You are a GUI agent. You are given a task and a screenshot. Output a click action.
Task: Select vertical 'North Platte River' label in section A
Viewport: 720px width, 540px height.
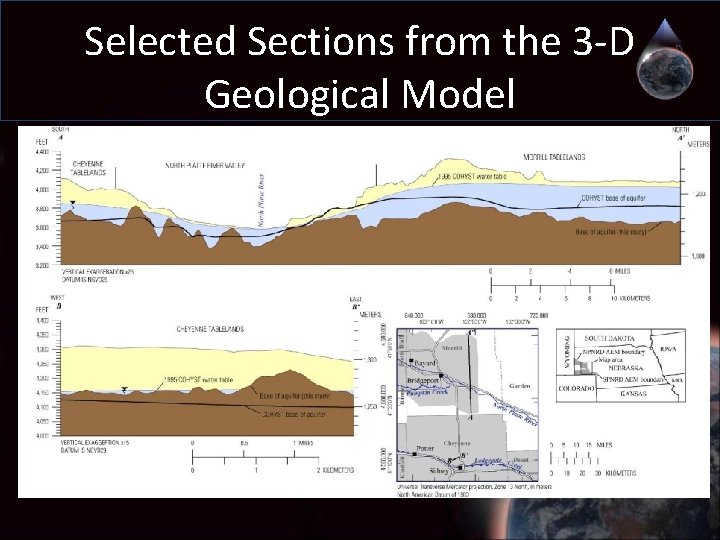coord(261,200)
